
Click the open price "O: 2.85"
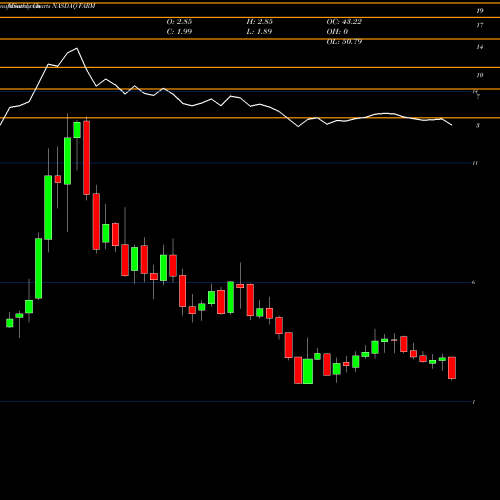179,22
